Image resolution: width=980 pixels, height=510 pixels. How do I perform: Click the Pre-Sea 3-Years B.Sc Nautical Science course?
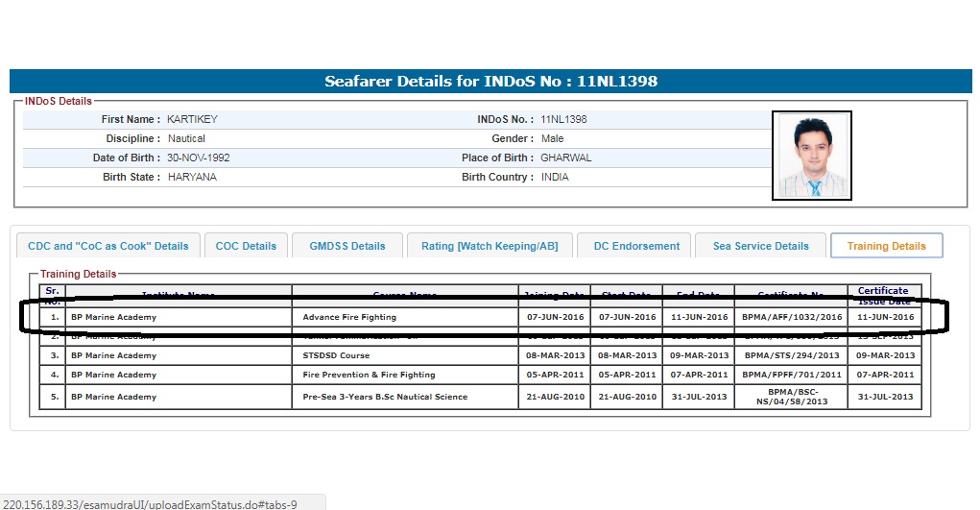click(x=385, y=397)
